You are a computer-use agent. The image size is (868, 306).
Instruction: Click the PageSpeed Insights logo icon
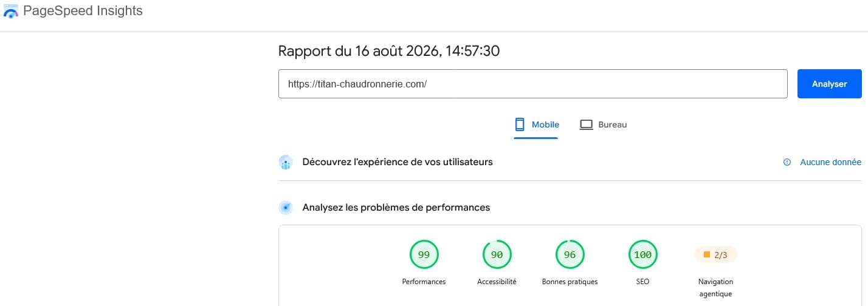(10, 12)
